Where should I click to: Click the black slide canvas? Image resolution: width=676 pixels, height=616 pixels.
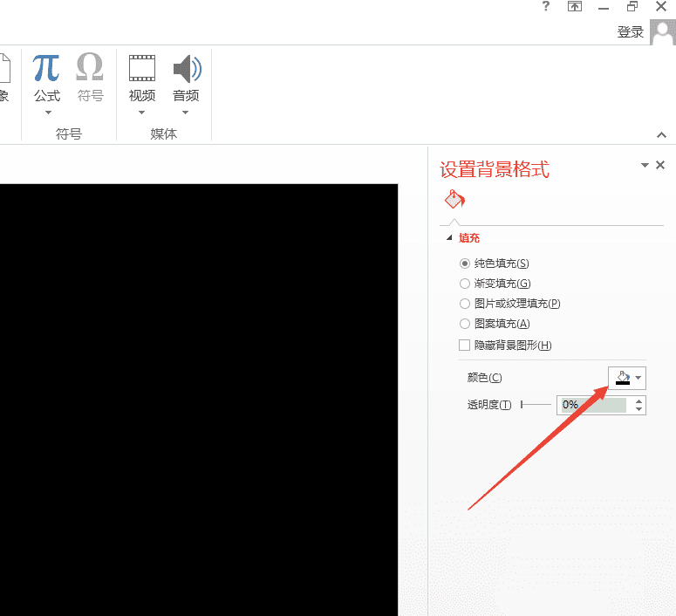coord(199,400)
